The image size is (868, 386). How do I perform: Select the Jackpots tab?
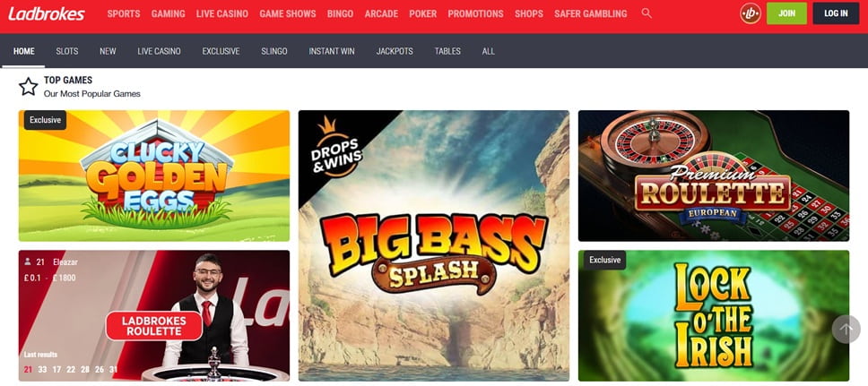click(395, 51)
